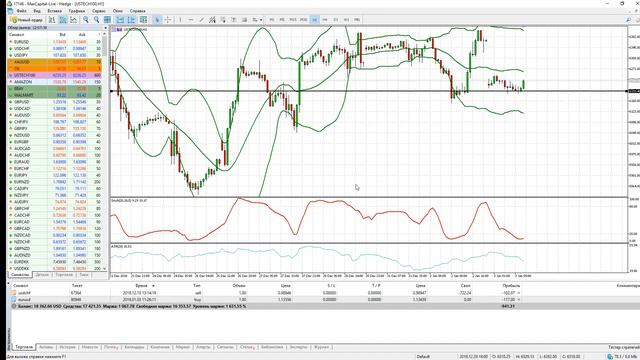This screenshot has width=640, height=360.
Task: Select the trendline drawing tool
Action: [x=202, y=20]
